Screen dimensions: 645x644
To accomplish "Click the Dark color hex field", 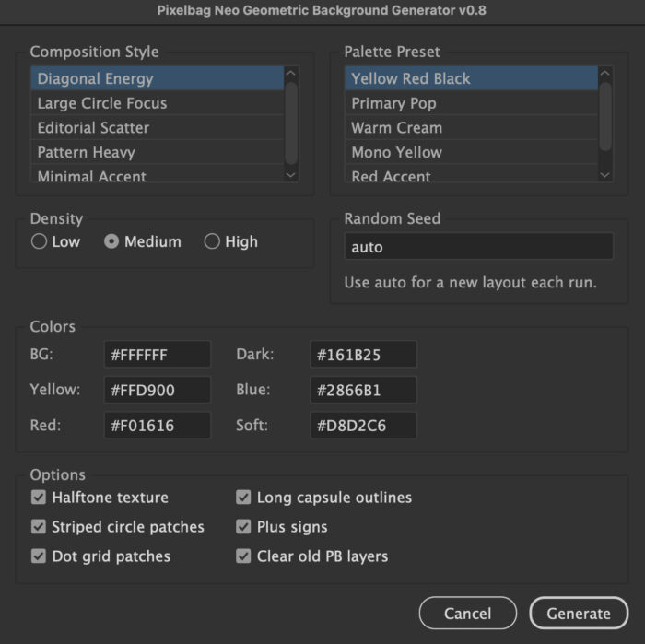I will pos(363,354).
